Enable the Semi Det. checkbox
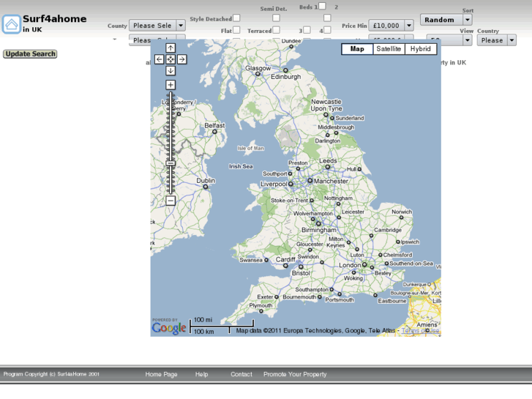This screenshot has width=532, height=399. 276,18
